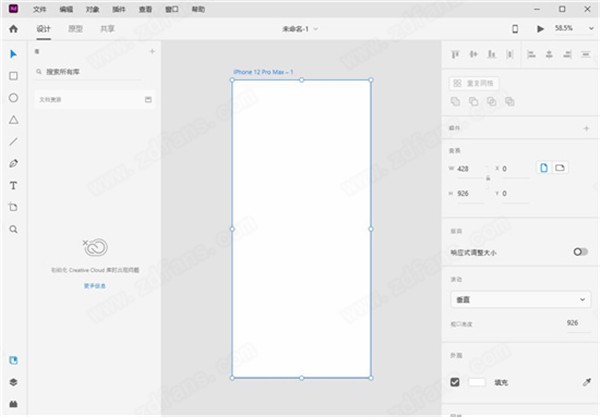Pick a color with the eyedropper
Viewport: 600px width, 417px height.
586,382
